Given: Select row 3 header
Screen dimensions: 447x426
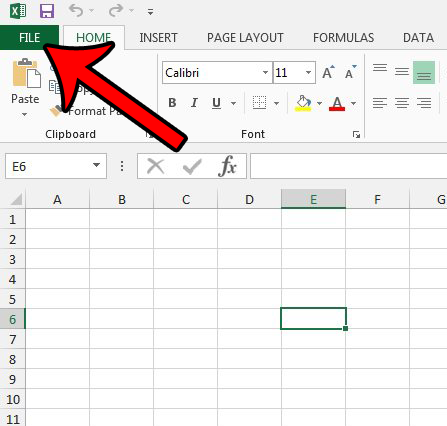Looking at the screenshot, I should 13,259.
